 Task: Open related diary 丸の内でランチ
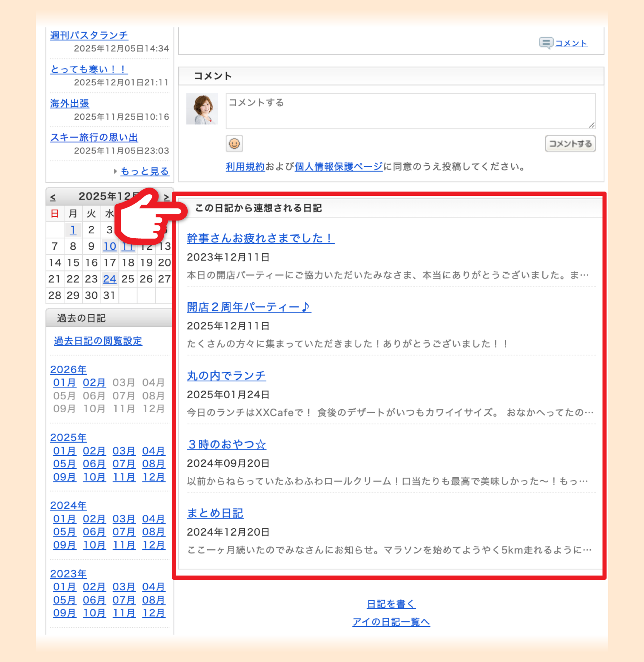[226, 376]
